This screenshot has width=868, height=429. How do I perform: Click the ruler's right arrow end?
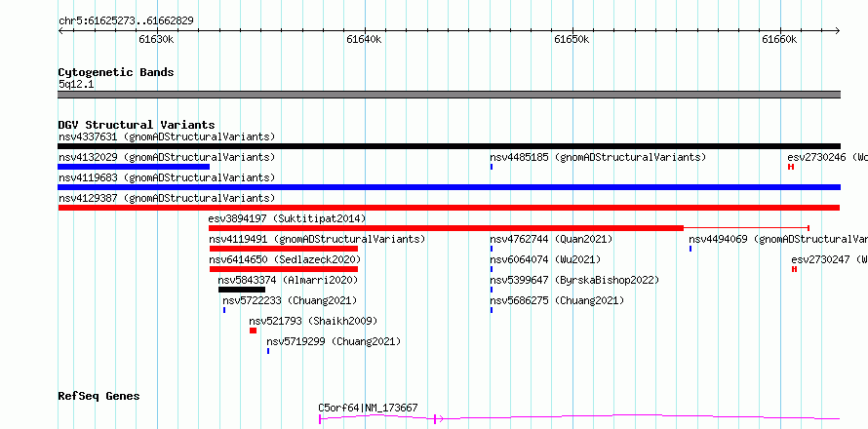coord(838,30)
